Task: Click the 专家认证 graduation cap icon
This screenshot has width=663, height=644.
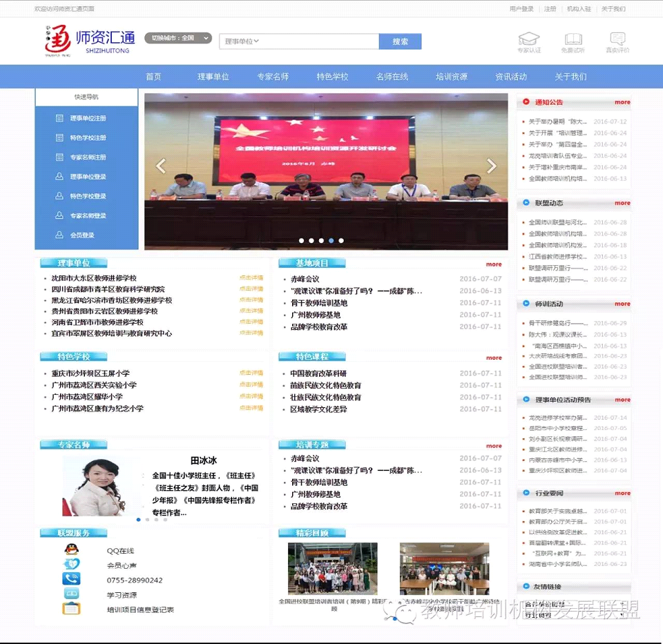Action: [x=529, y=39]
